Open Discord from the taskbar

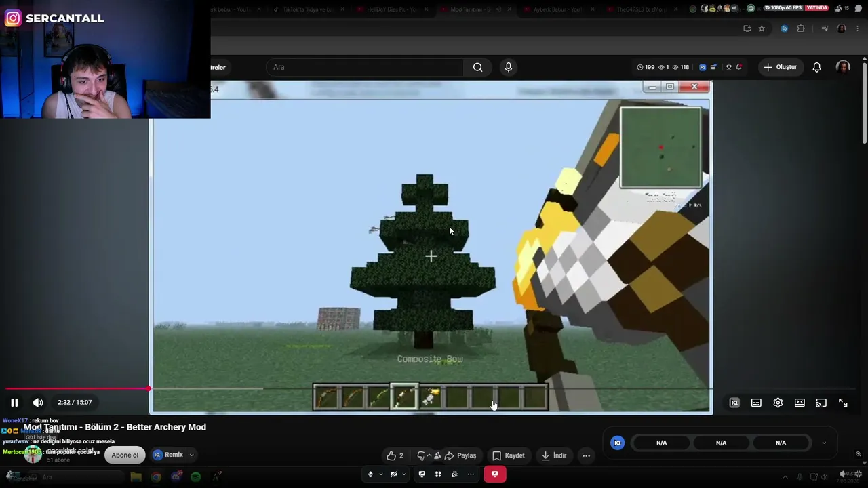click(176, 477)
